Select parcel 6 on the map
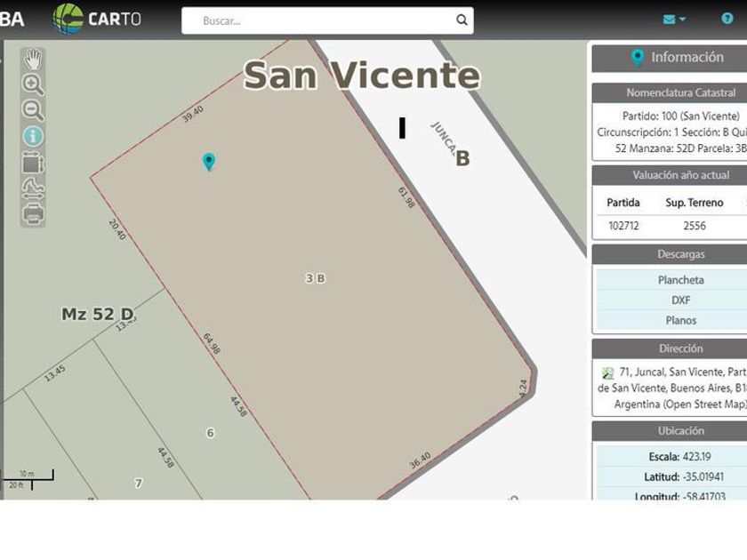 tap(210, 433)
